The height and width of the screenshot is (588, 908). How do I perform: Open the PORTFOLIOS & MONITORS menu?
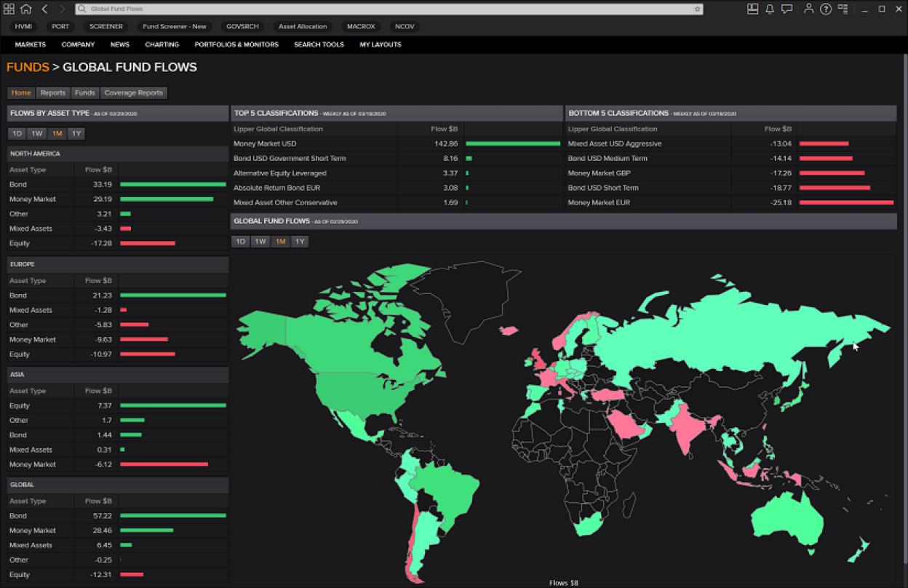tap(236, 44)
